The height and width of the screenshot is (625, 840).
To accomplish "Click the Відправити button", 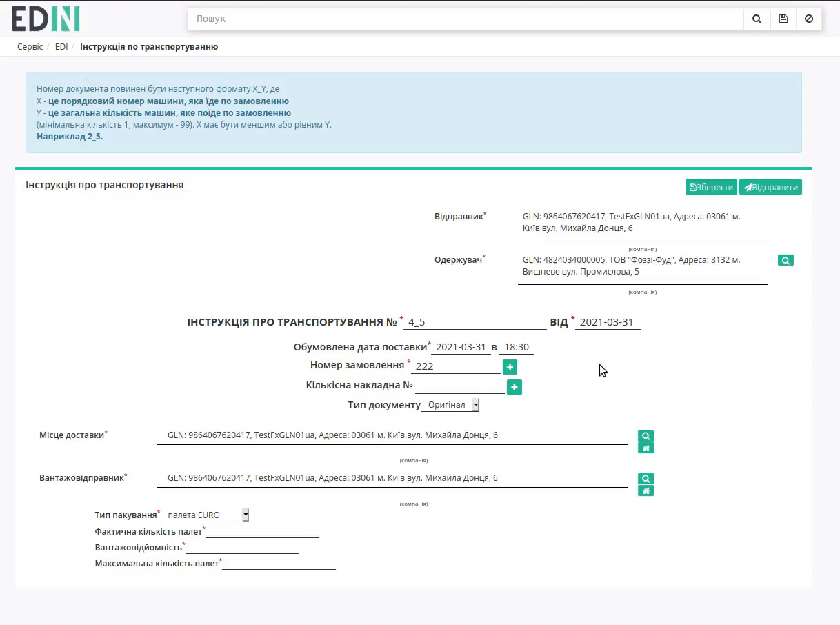I will coord(770,187).
